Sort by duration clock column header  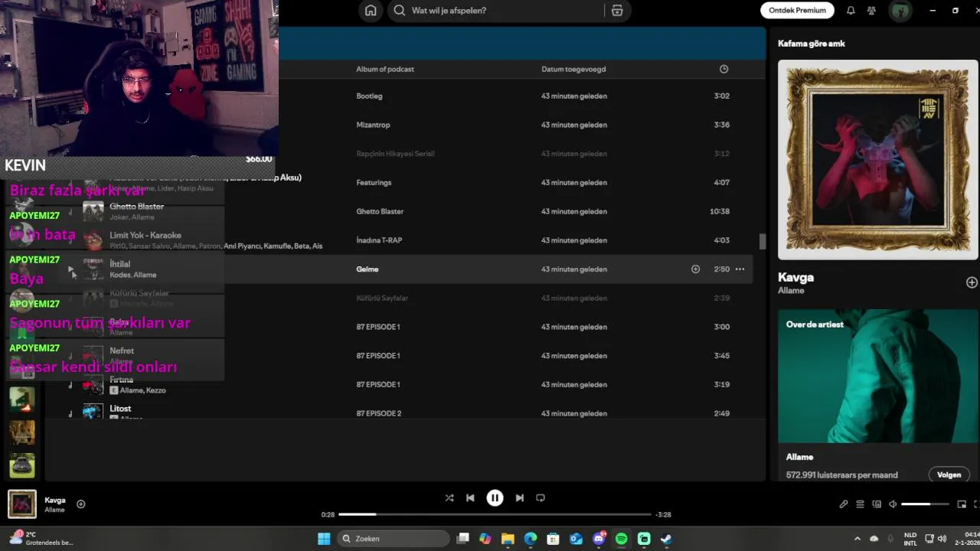(x=724, y=69)
